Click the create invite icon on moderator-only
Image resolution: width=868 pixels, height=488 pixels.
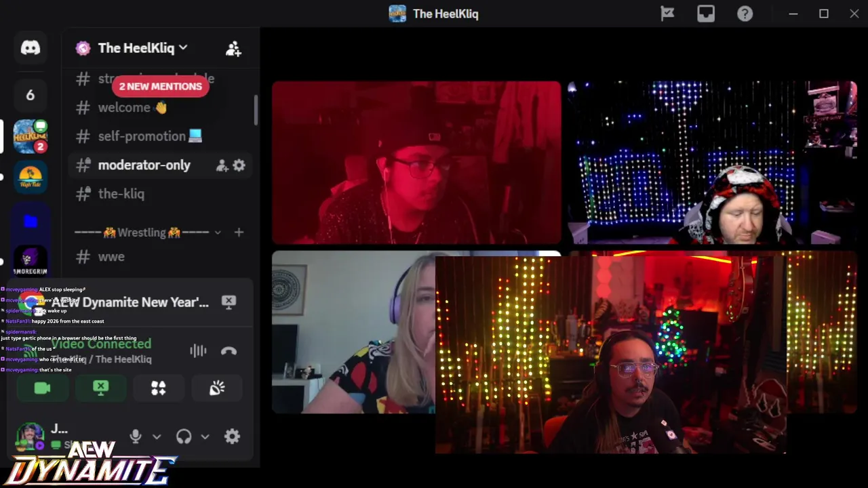[222, 165]
